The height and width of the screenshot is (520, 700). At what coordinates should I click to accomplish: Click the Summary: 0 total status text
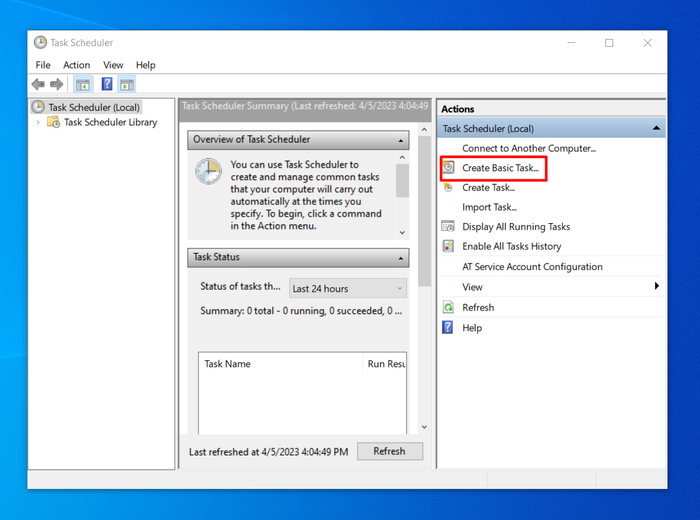pos(301,311)
